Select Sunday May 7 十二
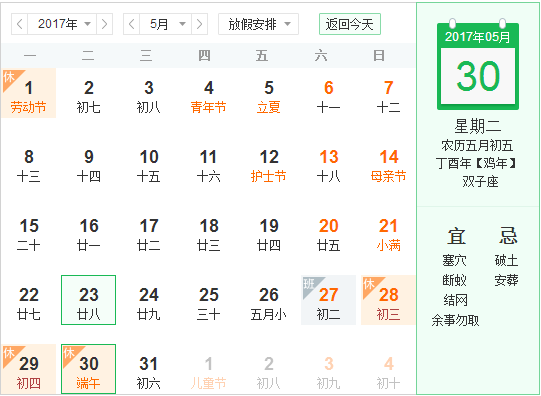 pyautogui.click(x=388, y=93)
